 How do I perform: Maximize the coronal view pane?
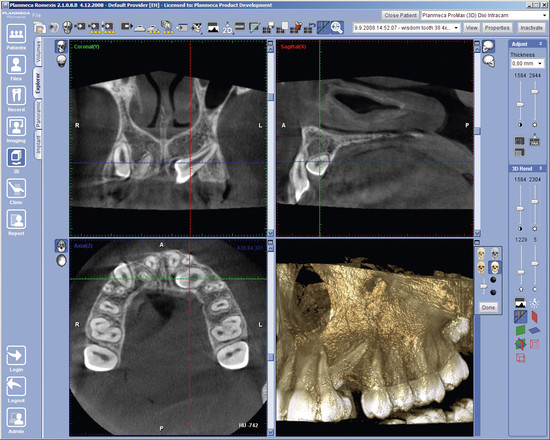click(270, 43)
